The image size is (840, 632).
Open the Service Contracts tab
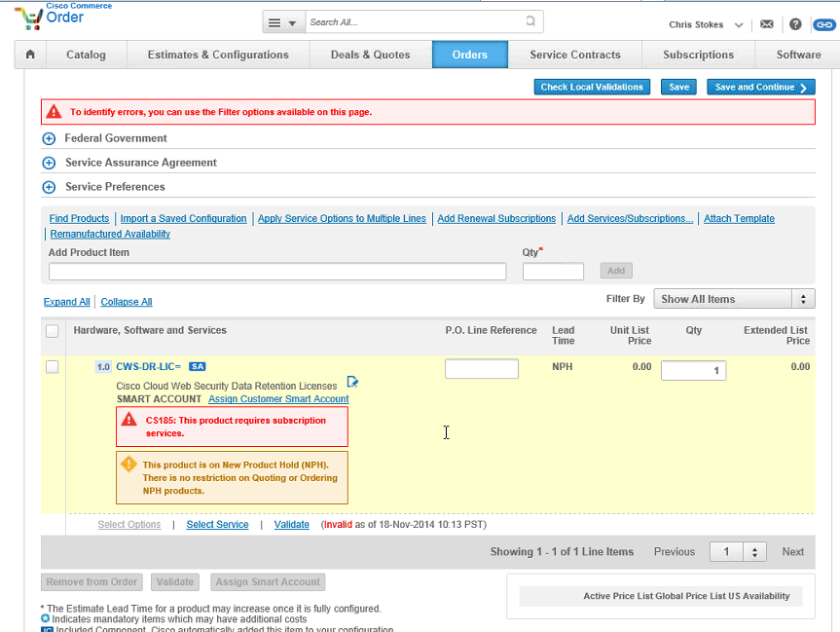[x=575, y=55]
